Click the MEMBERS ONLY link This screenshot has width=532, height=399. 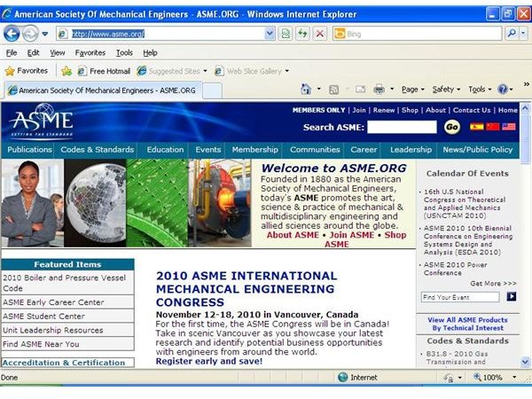point(318,110)
